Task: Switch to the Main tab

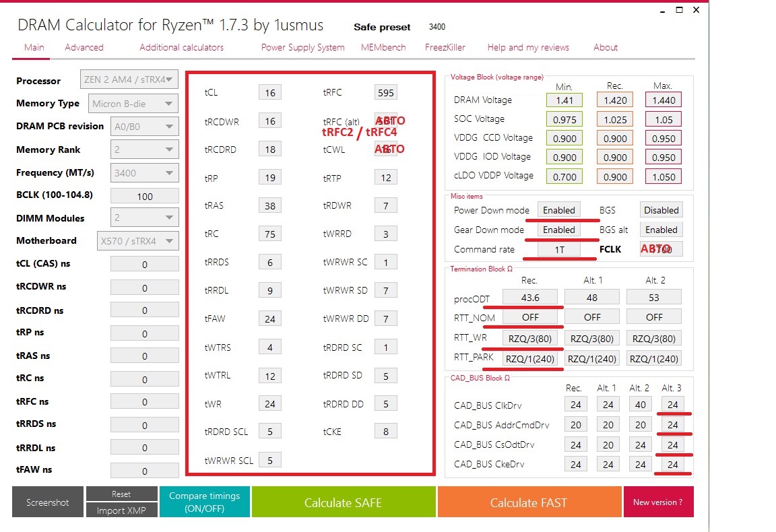Action: [34, 48]
